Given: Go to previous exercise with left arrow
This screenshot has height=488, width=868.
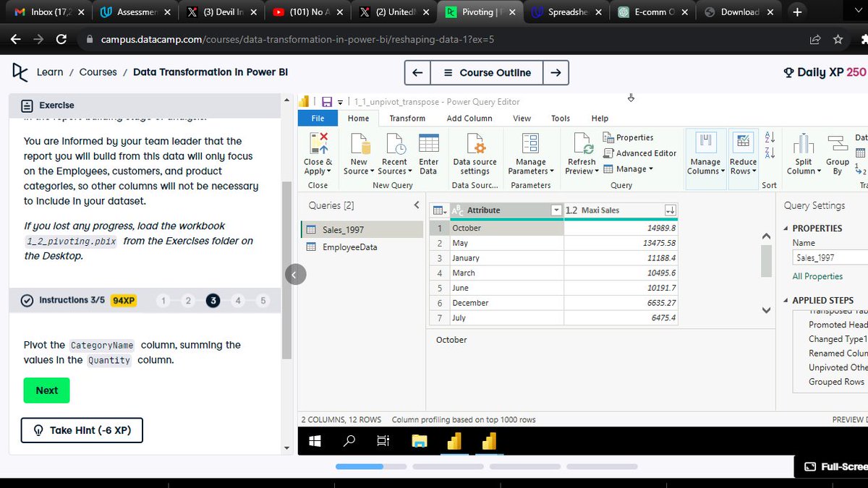Looking at the screenshot, I should pos(417,72).
